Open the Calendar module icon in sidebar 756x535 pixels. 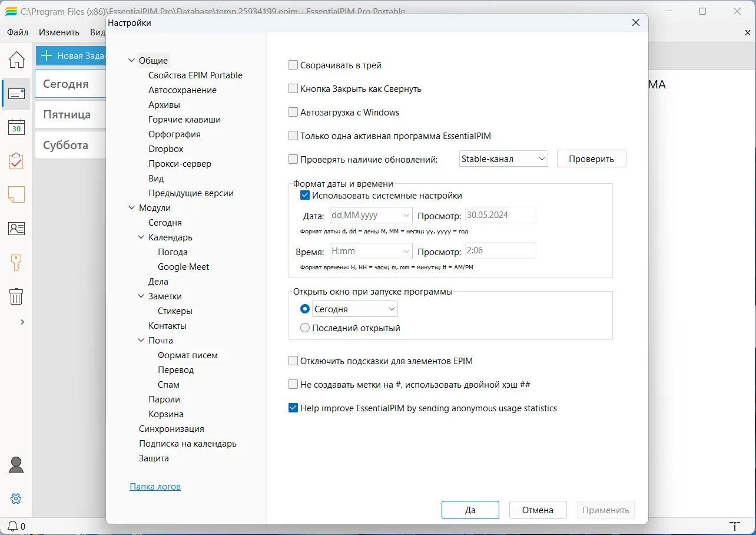point(16,127)
